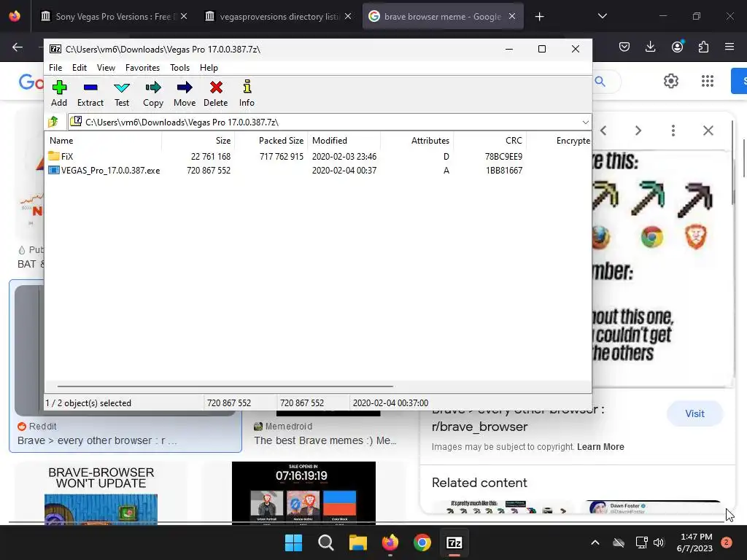
Task: Open Google quick settings gear
Action: pos(671,81)
